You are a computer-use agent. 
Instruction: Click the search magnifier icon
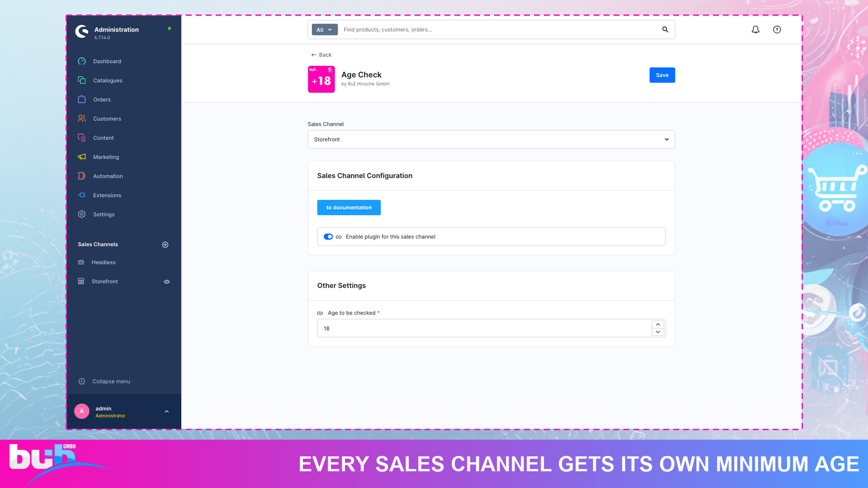pos(665,30)
